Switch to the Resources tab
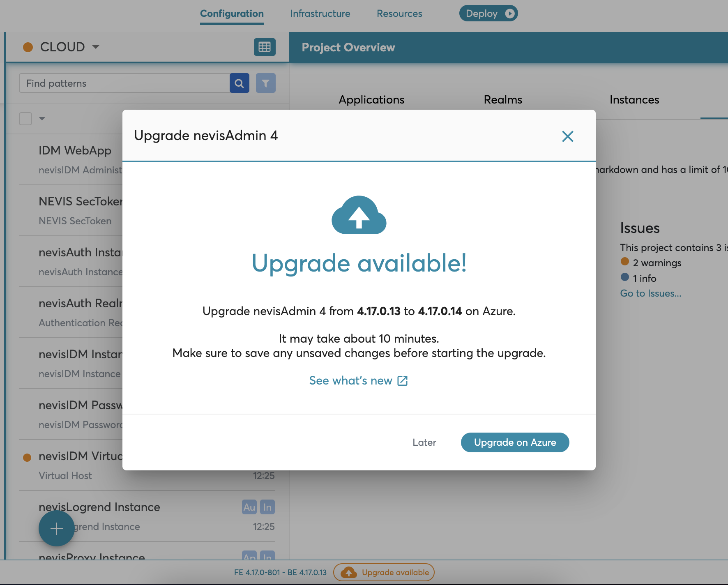The width and height of the screenshot is (728, 585). (x=399, y=14)
